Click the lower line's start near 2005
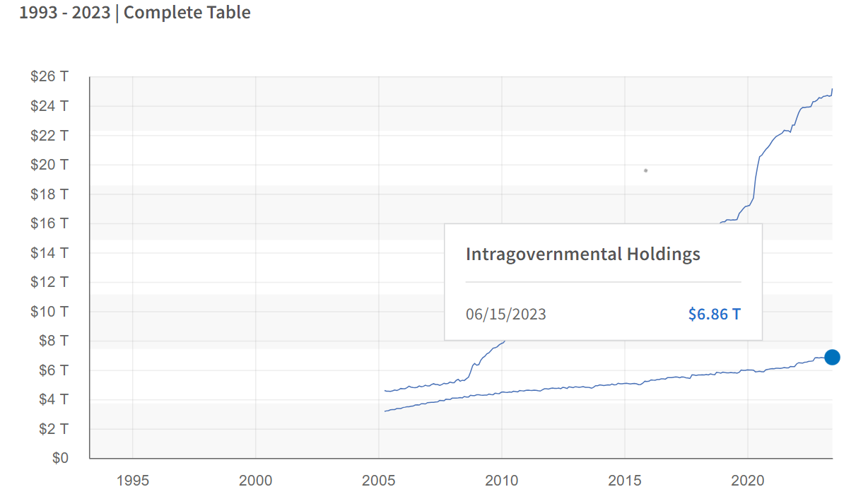This screenshot has width=868, height=499. 385,411
